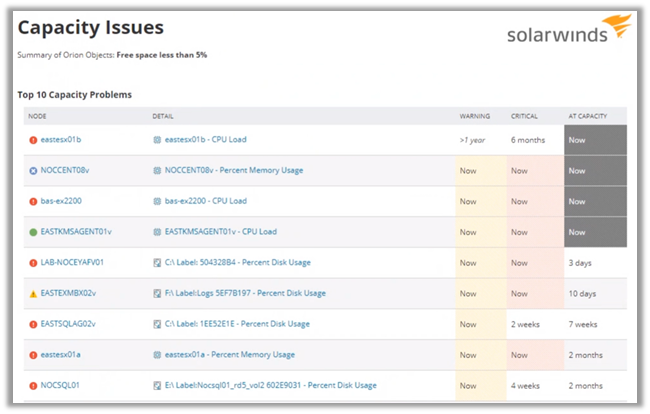Click the CPU icon beside bas-ex2200 - CPU Load

pyautogui.click(x=157, y=201)
